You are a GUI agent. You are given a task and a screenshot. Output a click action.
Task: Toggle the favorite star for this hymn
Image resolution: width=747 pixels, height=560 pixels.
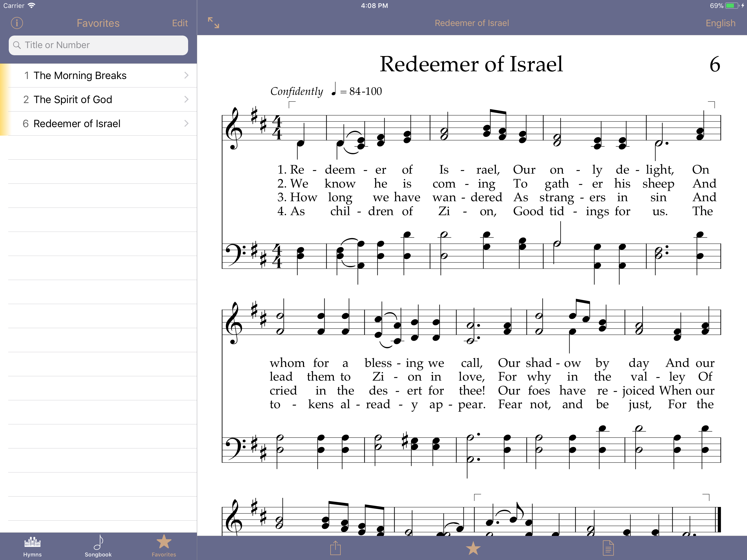pyautogui.click(x=473, y=548)
